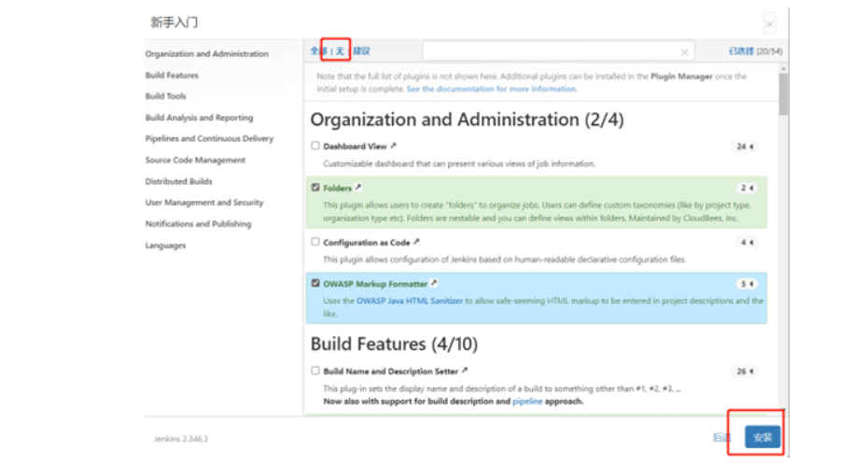Expand Build Name Setter dependencies badge 26
Screen dimensions: 868x464
pyautogui.click(x=745, y=371)
